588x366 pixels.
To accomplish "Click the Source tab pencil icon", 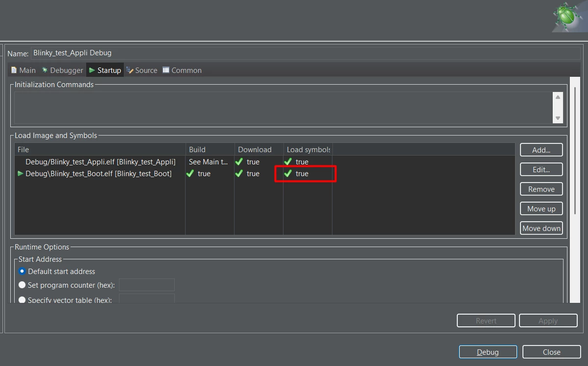I will (130, 70).
